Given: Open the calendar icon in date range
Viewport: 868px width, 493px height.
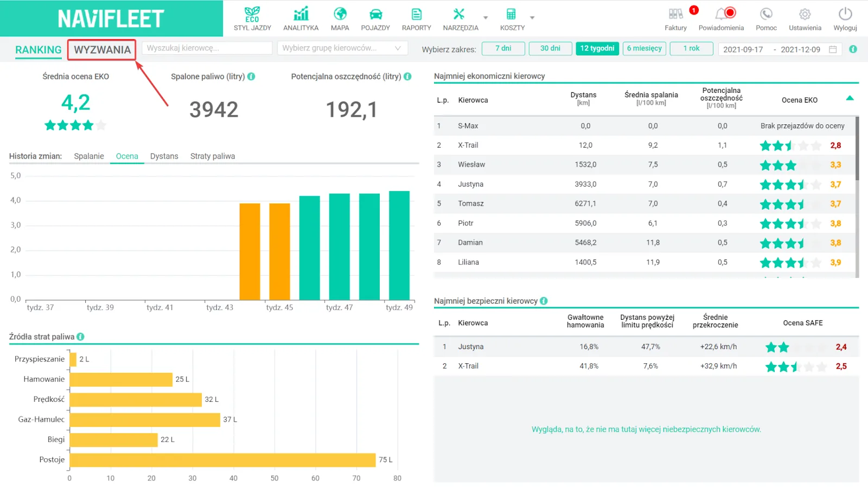Looking at the screenshot, I should (x=833, y=49).
